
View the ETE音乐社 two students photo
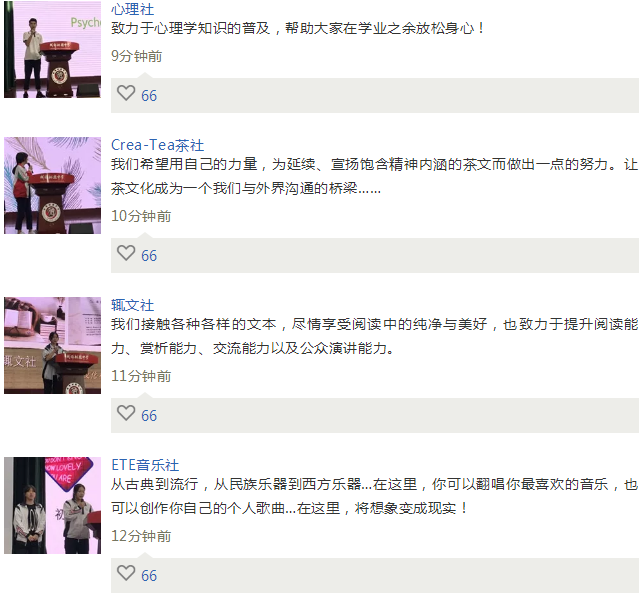[52, 506]
